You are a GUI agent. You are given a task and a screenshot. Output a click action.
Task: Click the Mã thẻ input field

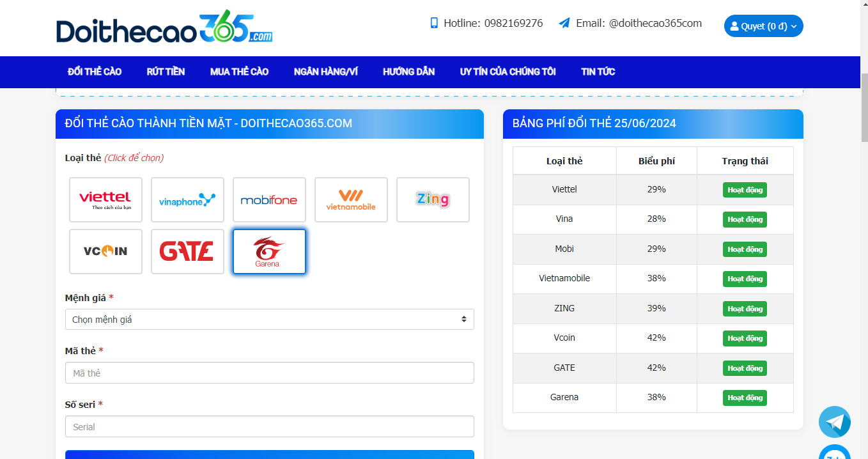pyautogui.click(x=269, y=373)
